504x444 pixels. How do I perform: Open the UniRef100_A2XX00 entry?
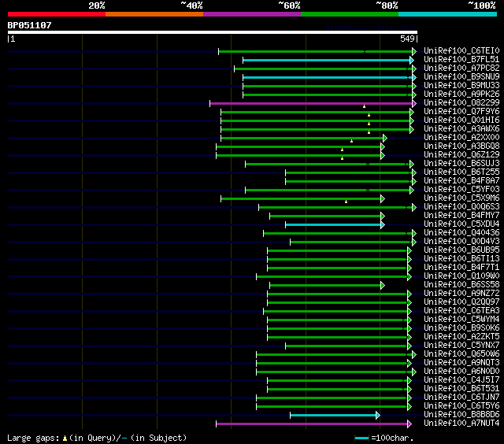(461, 138)
